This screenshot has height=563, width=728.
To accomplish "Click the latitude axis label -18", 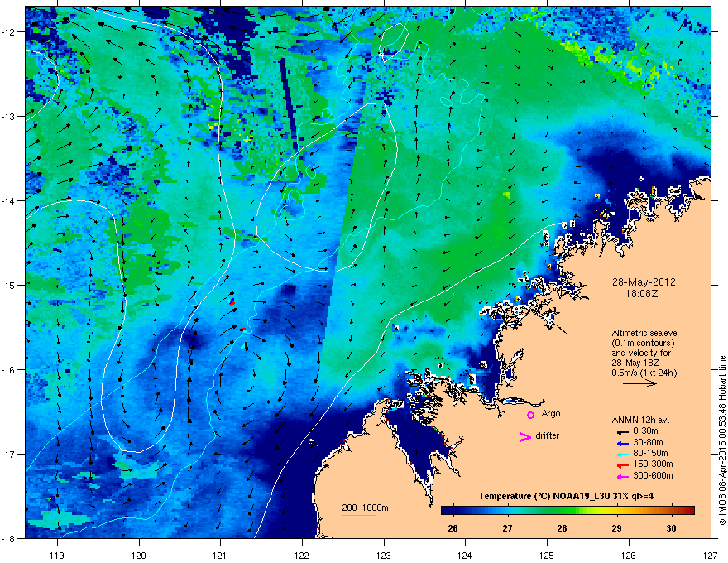I will click(9, 538).
